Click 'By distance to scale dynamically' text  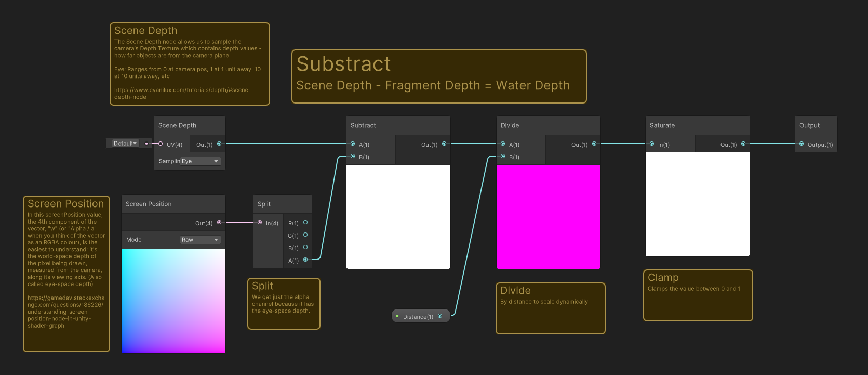click(x=544, y=302)
